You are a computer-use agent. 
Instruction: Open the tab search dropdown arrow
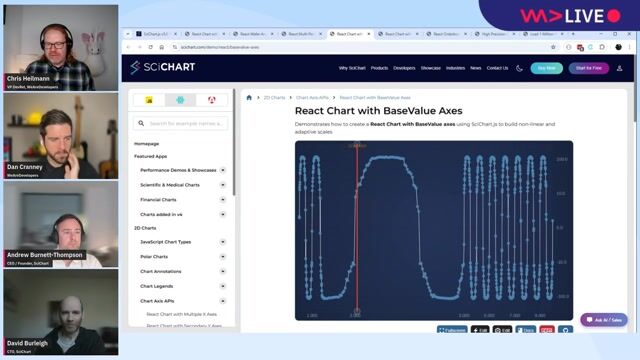point(127,34)
